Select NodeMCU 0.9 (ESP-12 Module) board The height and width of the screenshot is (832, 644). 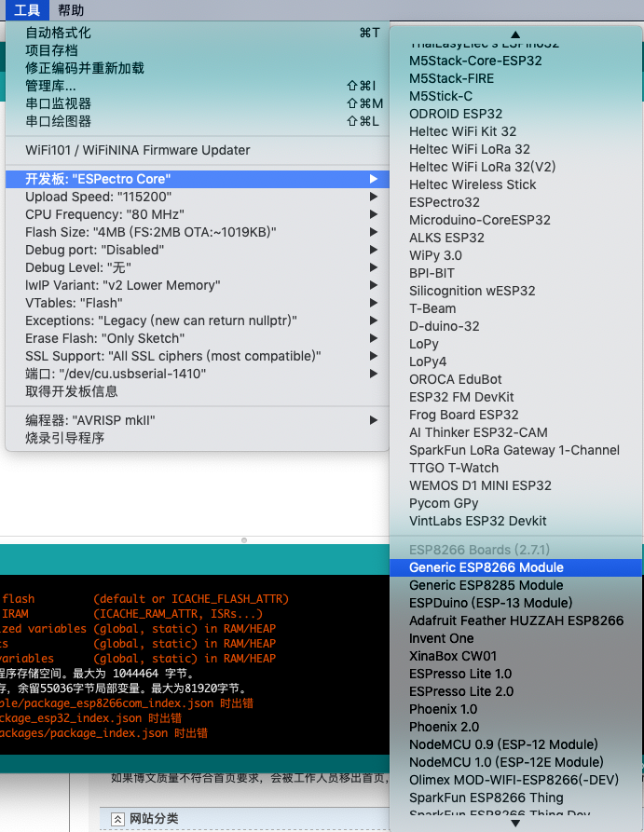(515, 744)
